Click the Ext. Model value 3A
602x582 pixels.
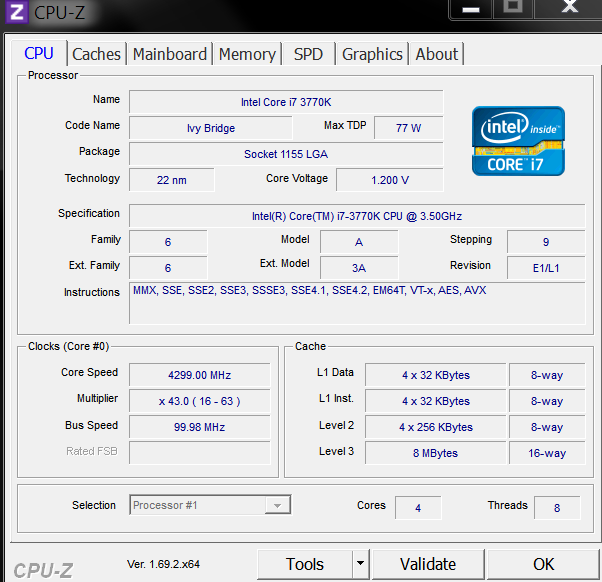tap(359, 268)
